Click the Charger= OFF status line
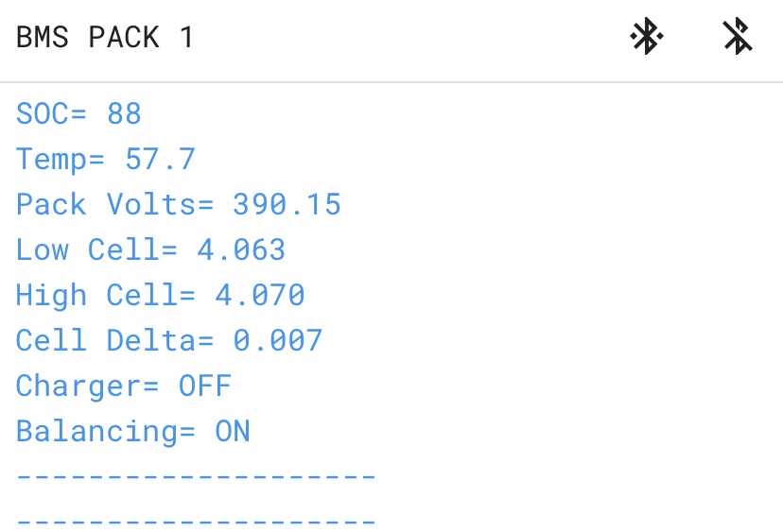This screenshot has width=783, height=532. [123, 386]
